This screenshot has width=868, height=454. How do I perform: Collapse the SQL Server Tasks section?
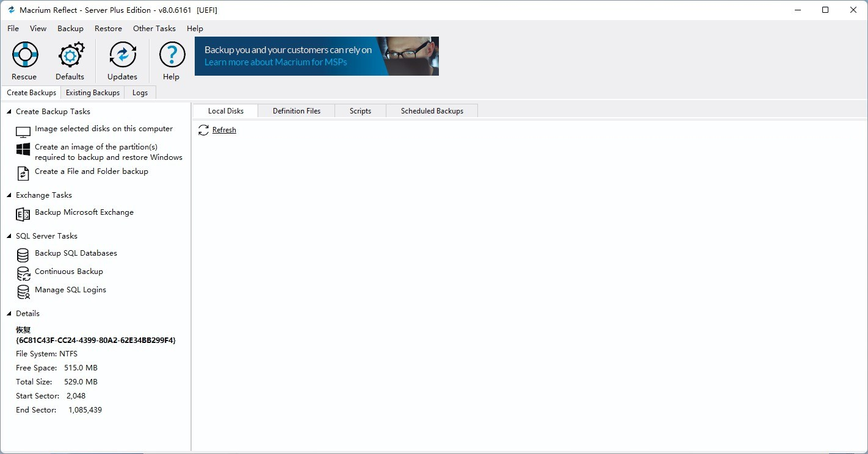point(9,236)
